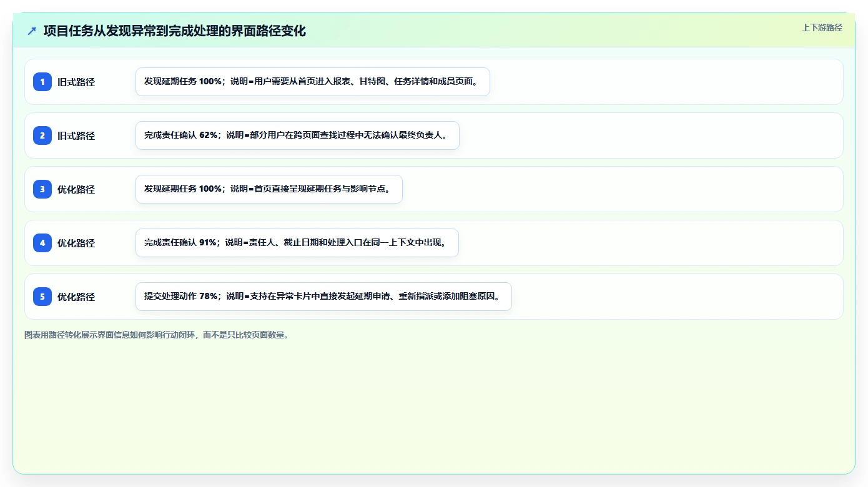Click the 上下游路径 label
The width and height of the screenshot is (868, 487).
pos(822,27)
